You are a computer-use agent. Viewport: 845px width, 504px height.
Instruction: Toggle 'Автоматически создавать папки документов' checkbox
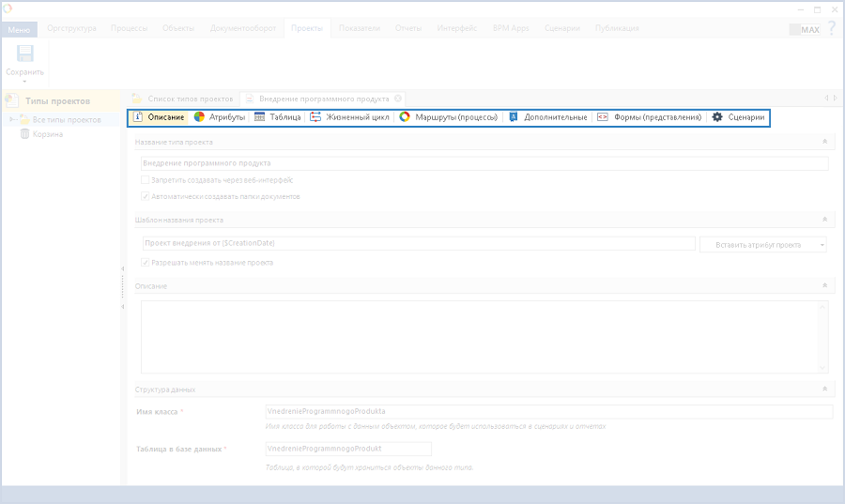145,196
